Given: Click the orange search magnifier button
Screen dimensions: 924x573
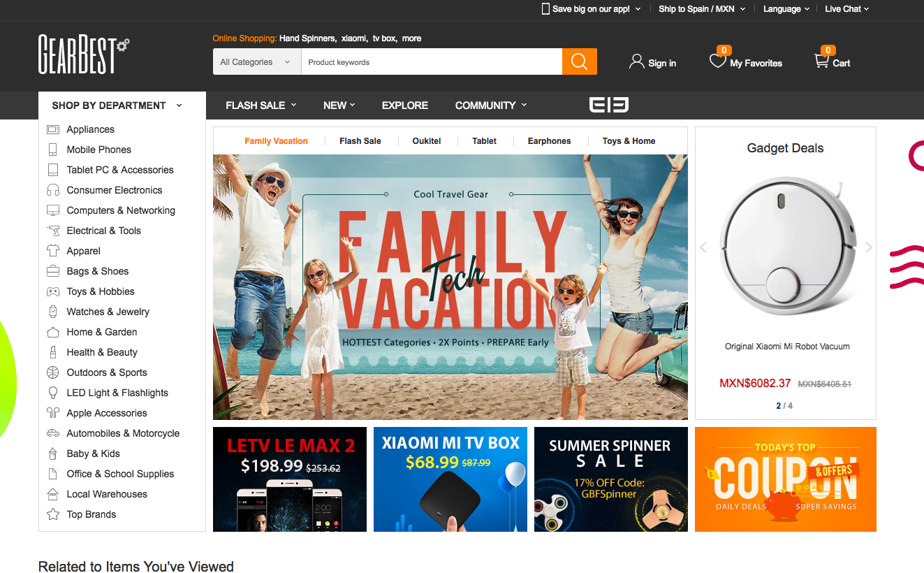Looking at the screenshot, I should click(x=579, y=61).
